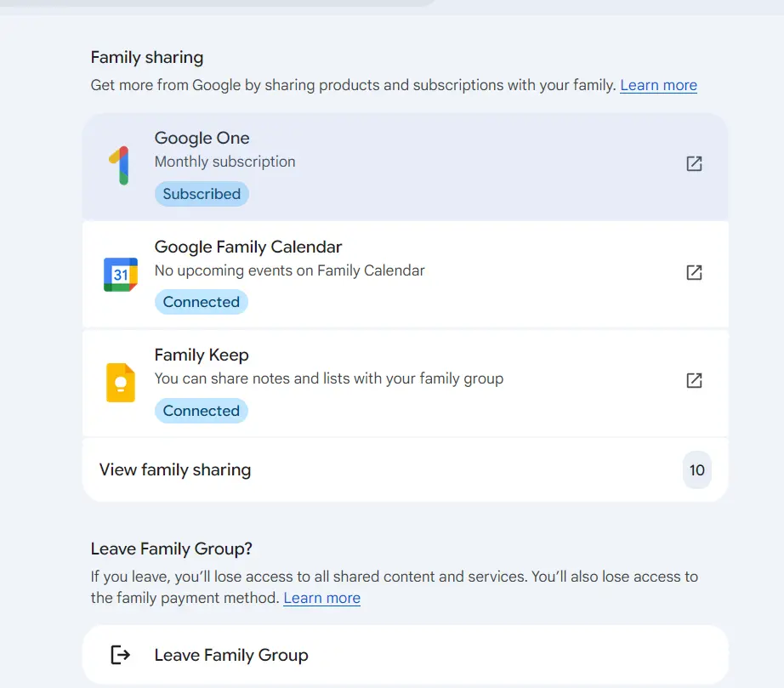Expand View family sharing row

(405, 470)
